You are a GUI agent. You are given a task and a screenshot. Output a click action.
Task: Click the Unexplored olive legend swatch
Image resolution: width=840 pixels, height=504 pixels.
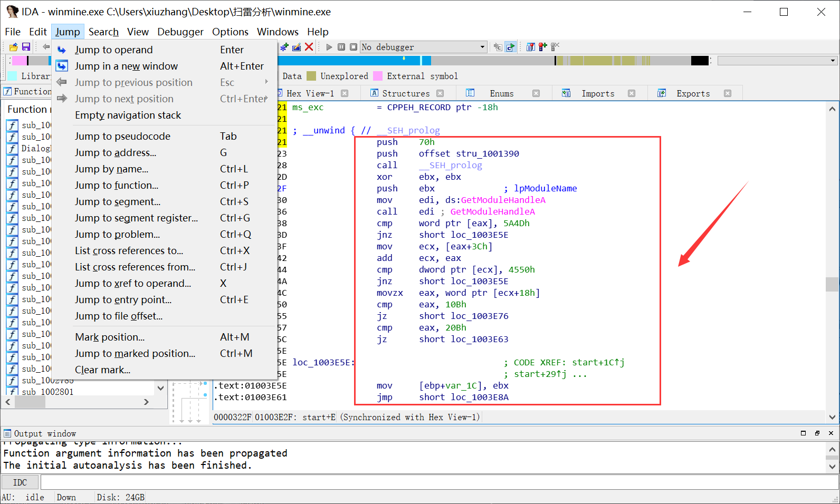pos(311,76)
